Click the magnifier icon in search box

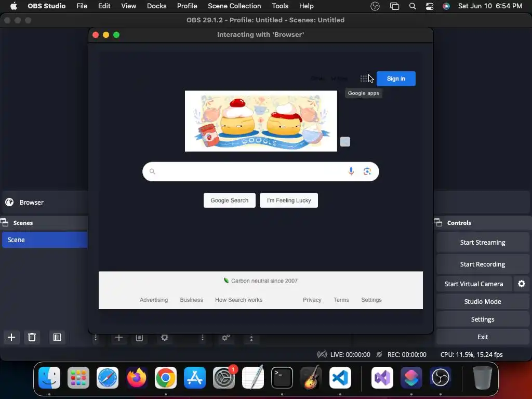pyautogui.click(x=152, y=171)
